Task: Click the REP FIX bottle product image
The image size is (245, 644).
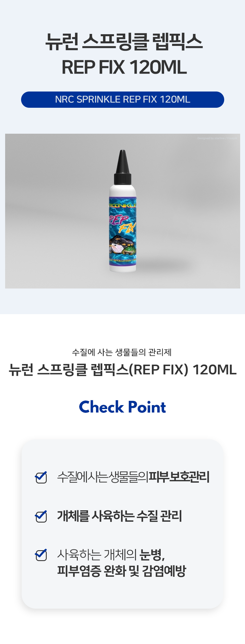Action: (x=122, y=211)
